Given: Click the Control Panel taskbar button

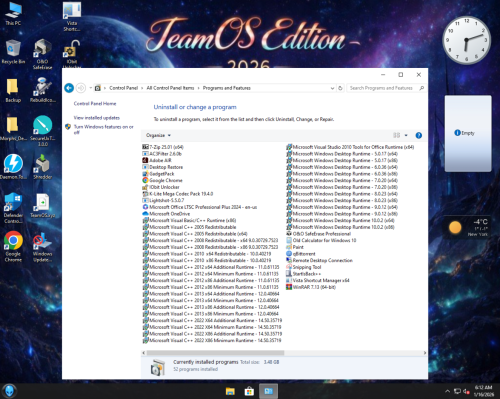Looking at the screenshot, I should pos(269,391).
